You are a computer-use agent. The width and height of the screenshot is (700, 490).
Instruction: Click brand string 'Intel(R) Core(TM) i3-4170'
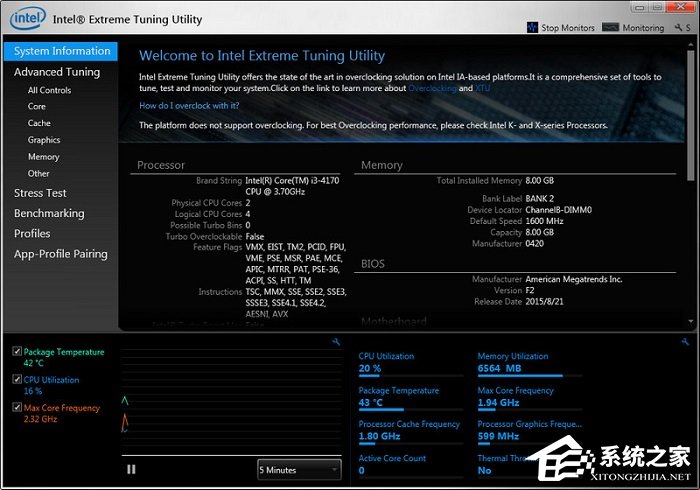[x=292, y=181]
